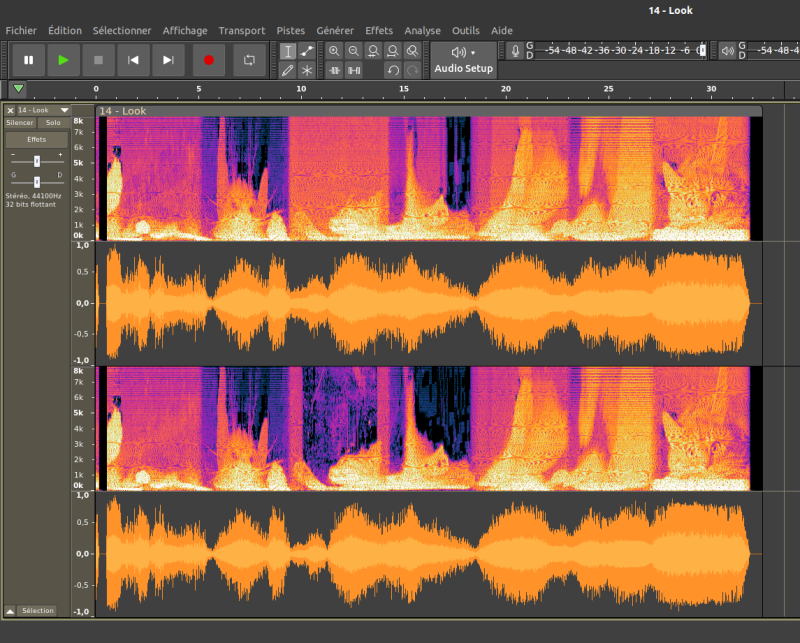Open the Pistes menu
This screenshot has height=643, width=800.
(290, 30)
